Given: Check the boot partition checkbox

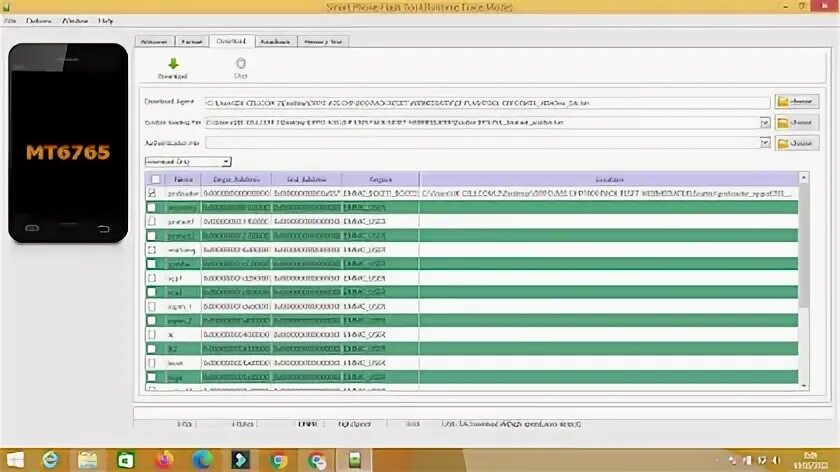Looking at the screenshot, I should [x=152, y=363].
